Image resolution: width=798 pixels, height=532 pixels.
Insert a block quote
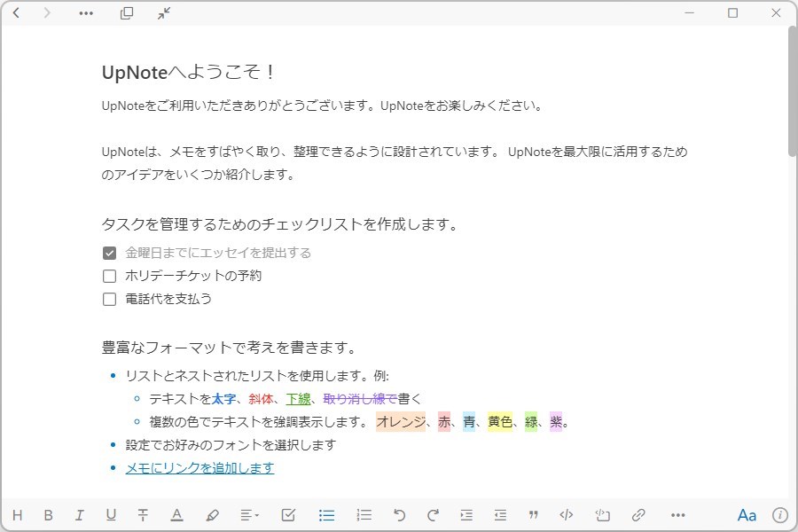click(x=534, y=515)
